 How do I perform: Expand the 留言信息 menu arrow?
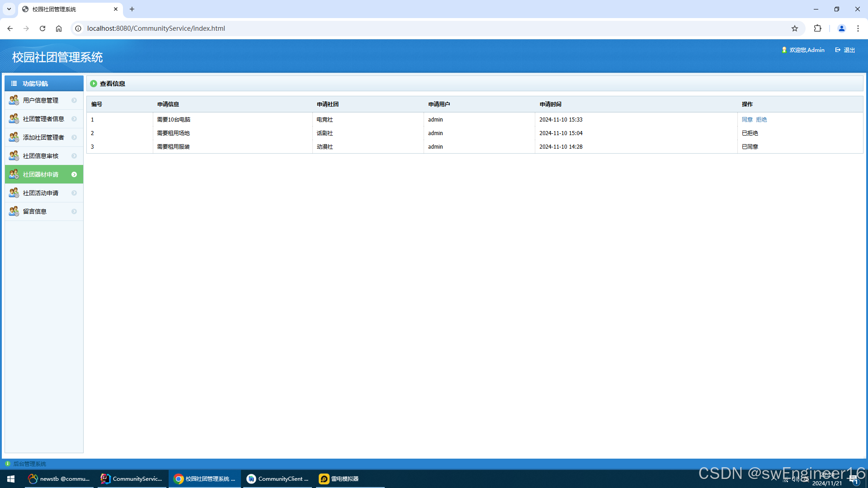point(74,211)
